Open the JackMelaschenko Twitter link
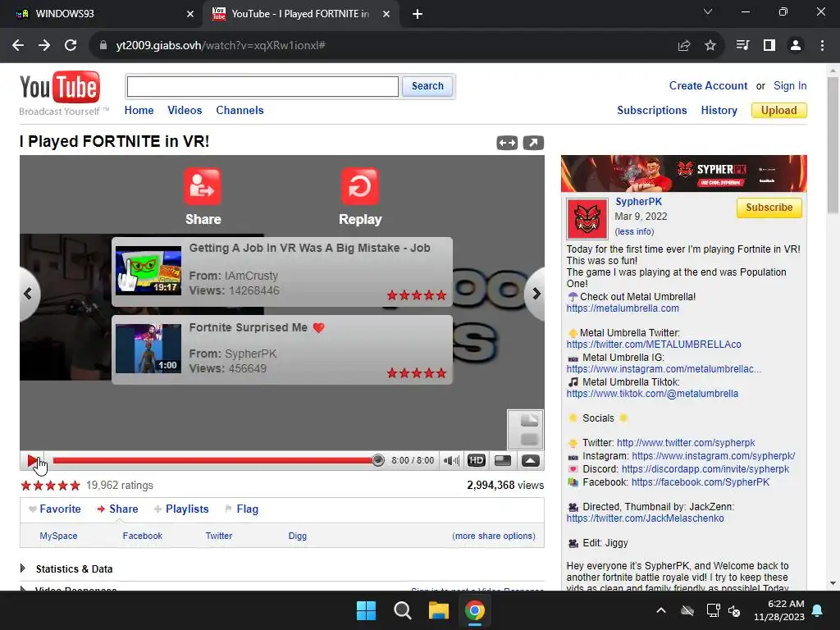The height and width of the screenshot is (630, 840). 645,518
